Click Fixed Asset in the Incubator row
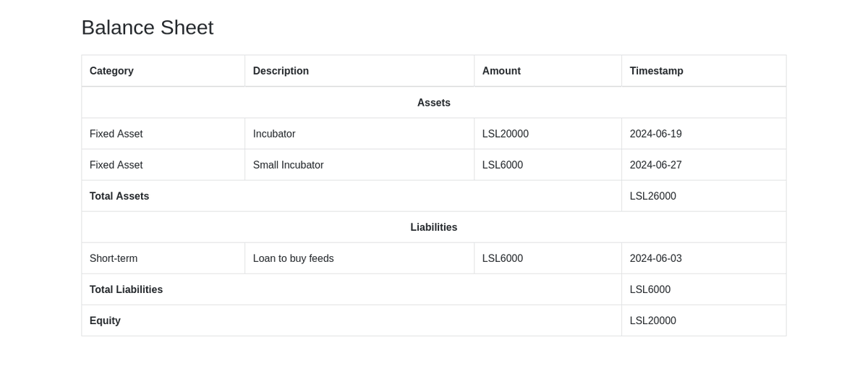The width and height of the screenshot is (868, 382). click(x=116, y=134)
